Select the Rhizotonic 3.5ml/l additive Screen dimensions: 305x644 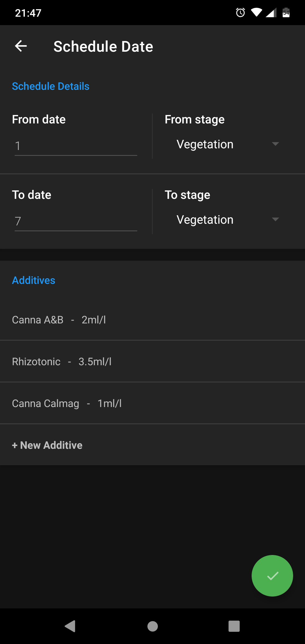click(152, 362)
